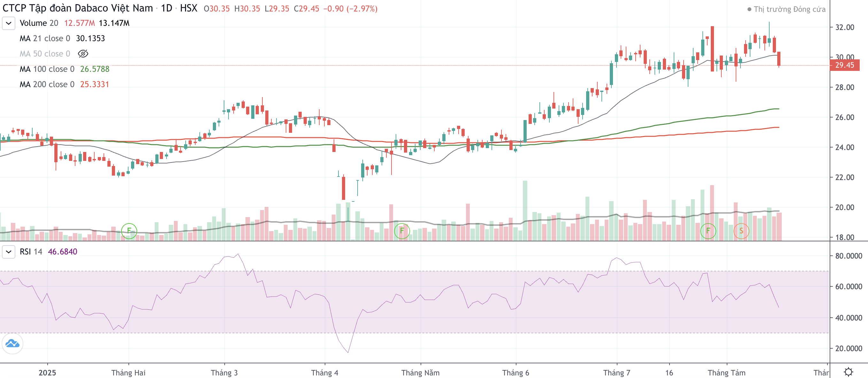The height and width of the screenshot is (378, 868).
Task: Click the volume value 12.577M
Action: 80,23
